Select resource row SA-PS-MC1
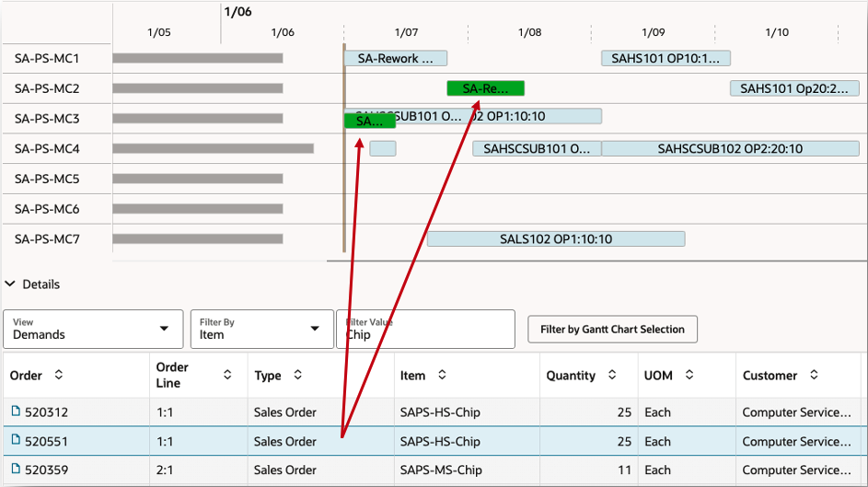Screen dimensions: 868x487 [x=47, y=59]
